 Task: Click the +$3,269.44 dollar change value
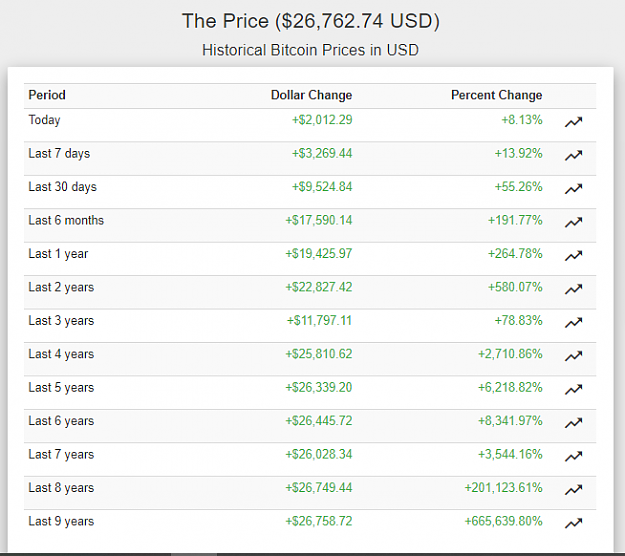coord(322,153)
